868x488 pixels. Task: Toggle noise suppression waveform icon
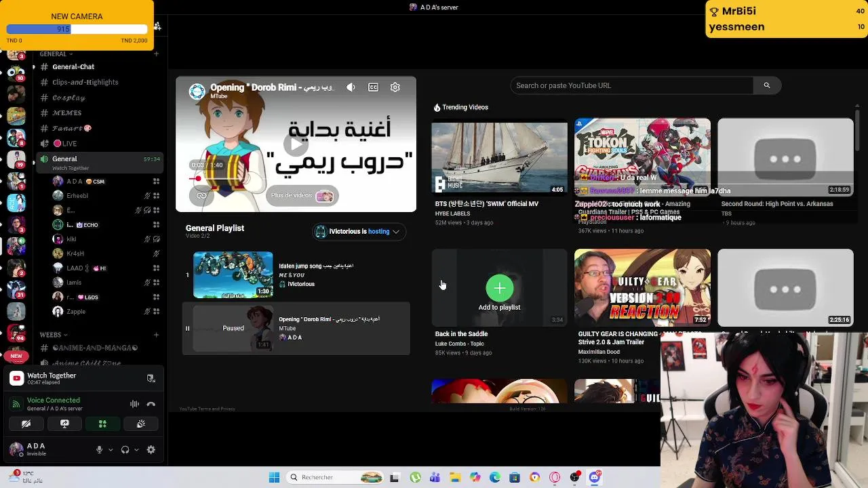(x=134, y=404)
